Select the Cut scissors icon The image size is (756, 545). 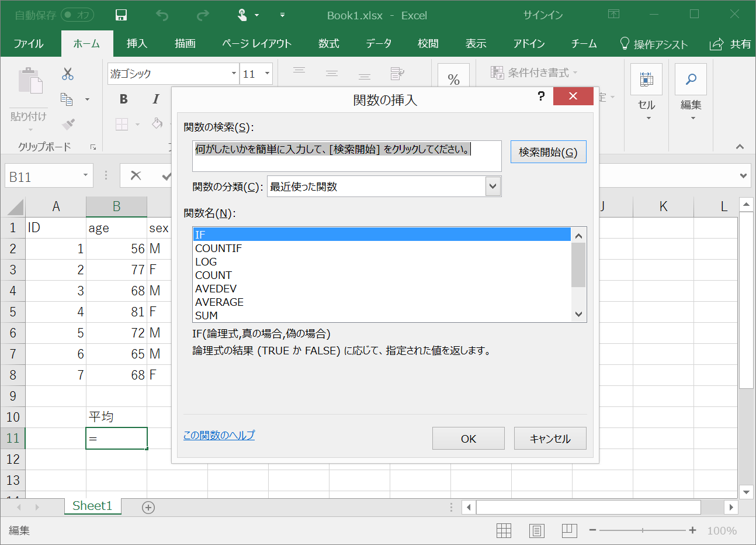coord(67,74)
